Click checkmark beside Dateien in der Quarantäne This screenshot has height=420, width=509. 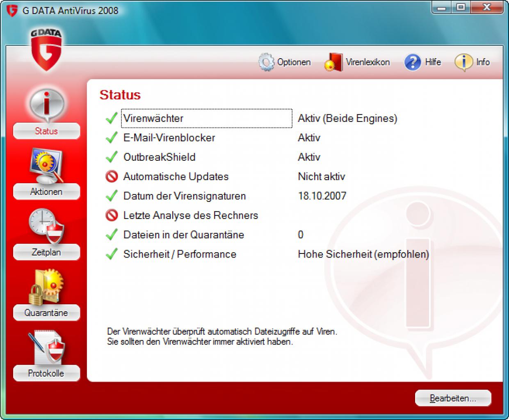click(x=112, y=235)
